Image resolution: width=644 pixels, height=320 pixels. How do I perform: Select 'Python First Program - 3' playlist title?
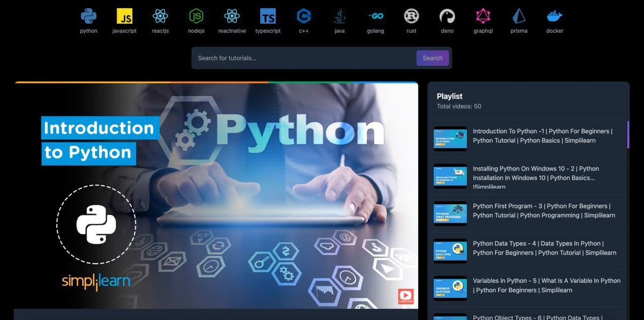point(544,211)
